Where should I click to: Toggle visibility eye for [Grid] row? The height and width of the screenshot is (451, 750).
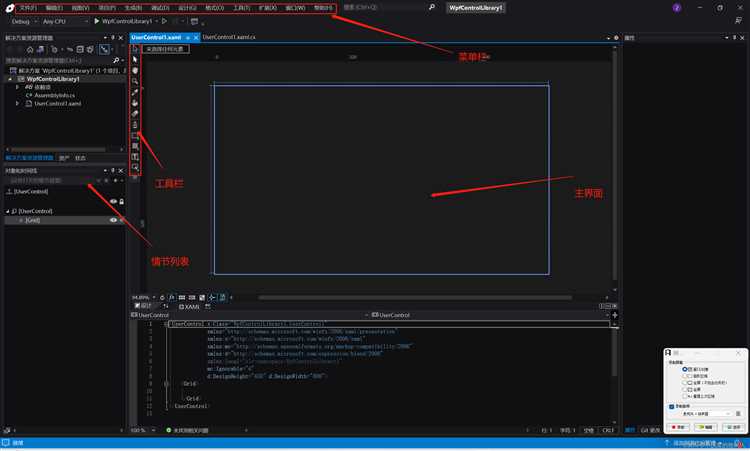[113, 220]
